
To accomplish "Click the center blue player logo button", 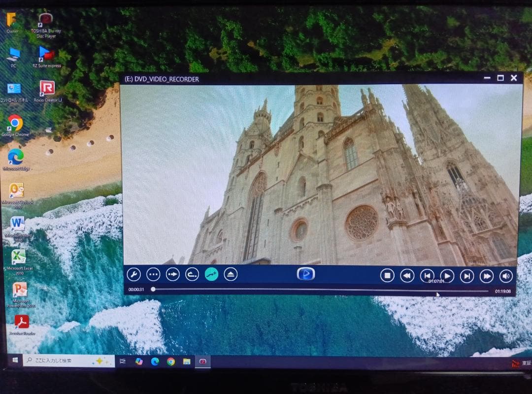I will (305, 274).
